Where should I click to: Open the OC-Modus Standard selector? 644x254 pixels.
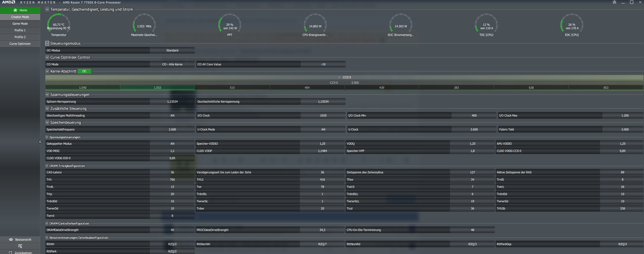pos(172,50)
